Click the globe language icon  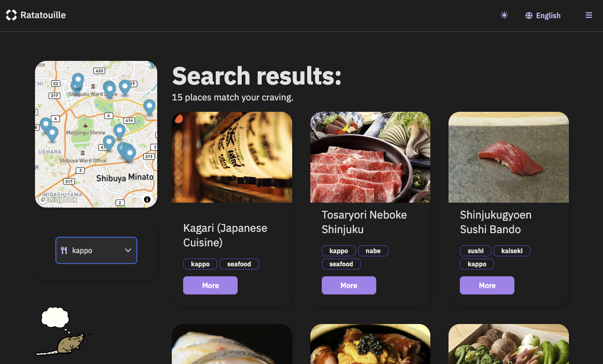tap(528, 15)
